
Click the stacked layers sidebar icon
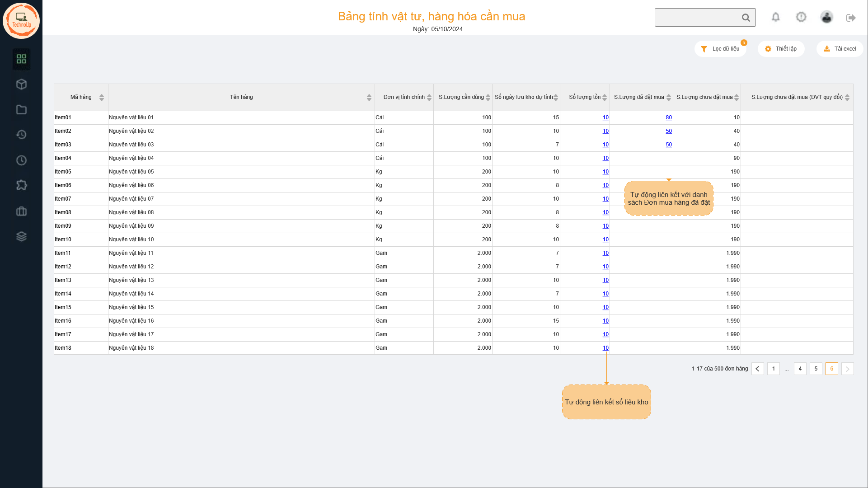[x=21, y=236]
